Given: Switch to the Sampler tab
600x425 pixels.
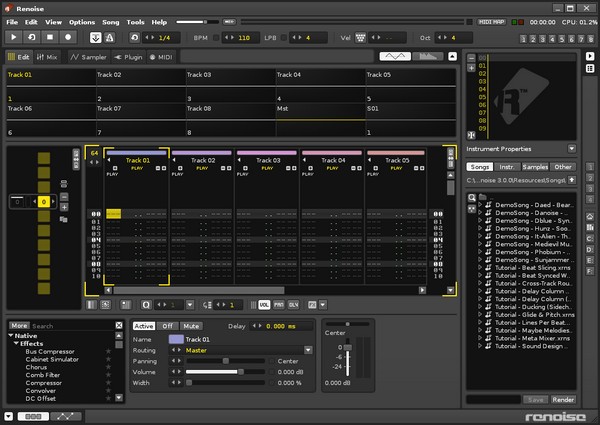Looking at the screenshot, I should pos(87,57).
